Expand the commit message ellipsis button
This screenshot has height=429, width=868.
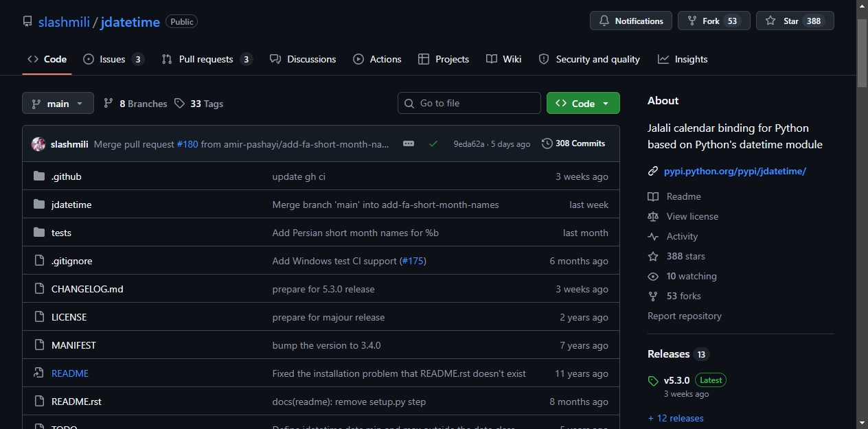(409, 143)
